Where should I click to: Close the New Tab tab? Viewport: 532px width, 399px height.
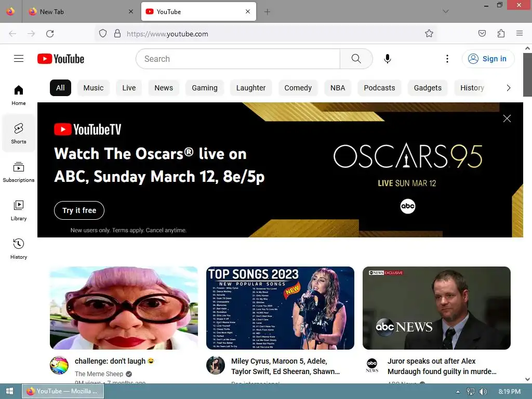click(131, 11)
